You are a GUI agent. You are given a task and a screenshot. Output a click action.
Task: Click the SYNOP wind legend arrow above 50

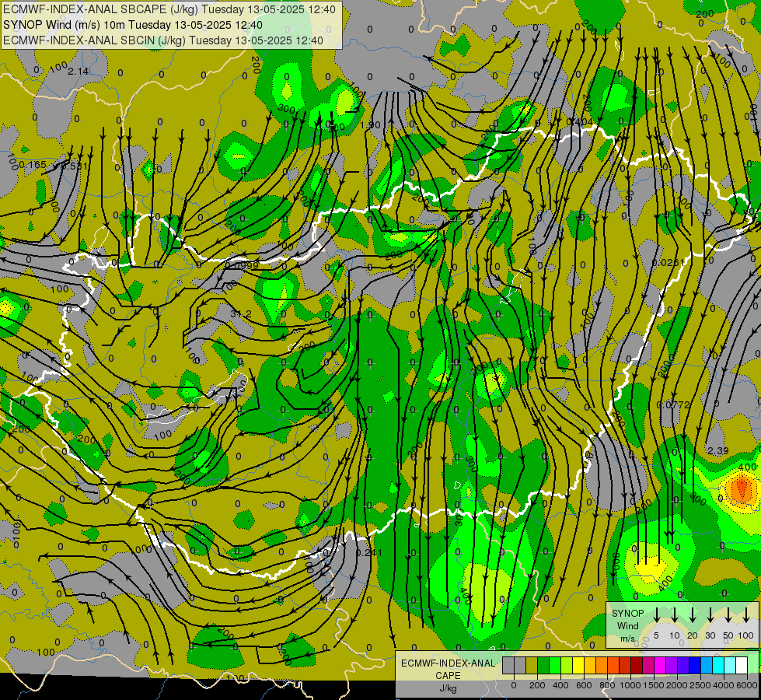[728, 615]
